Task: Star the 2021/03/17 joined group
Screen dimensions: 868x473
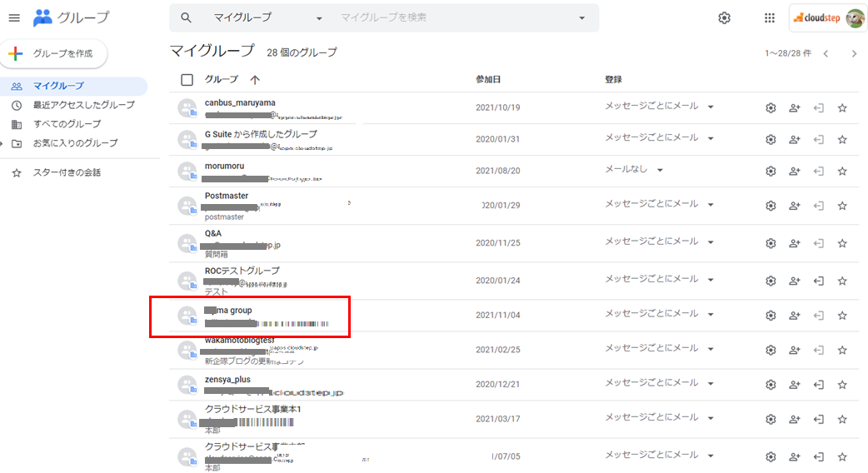Action: click(842, 420)
